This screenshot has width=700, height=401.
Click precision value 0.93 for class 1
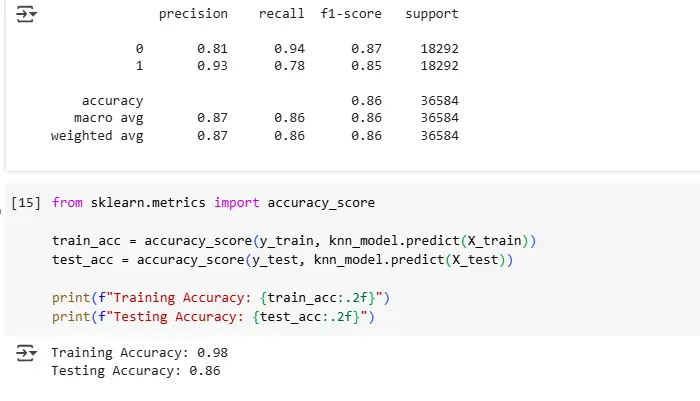tap(212, 66)
